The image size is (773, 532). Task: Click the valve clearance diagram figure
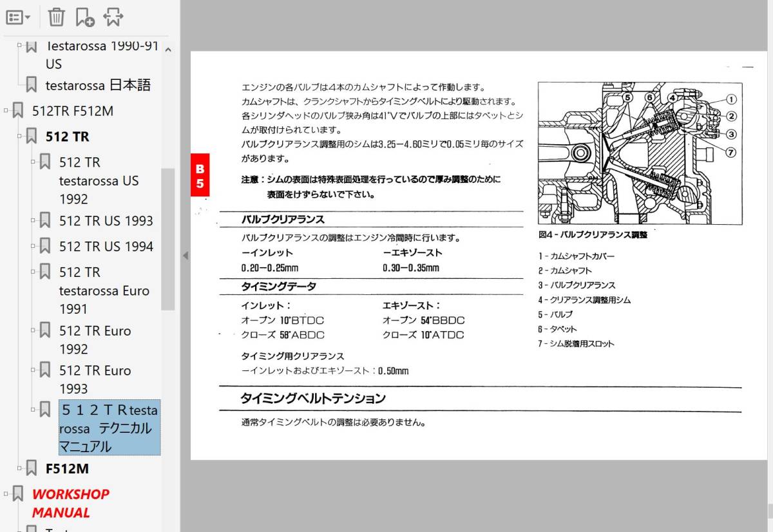point(640,153)
